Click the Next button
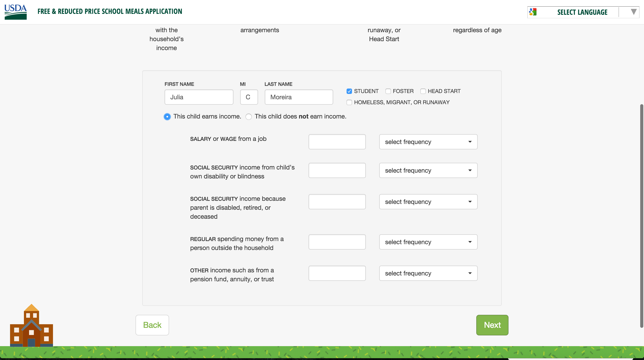 (492, 325)
